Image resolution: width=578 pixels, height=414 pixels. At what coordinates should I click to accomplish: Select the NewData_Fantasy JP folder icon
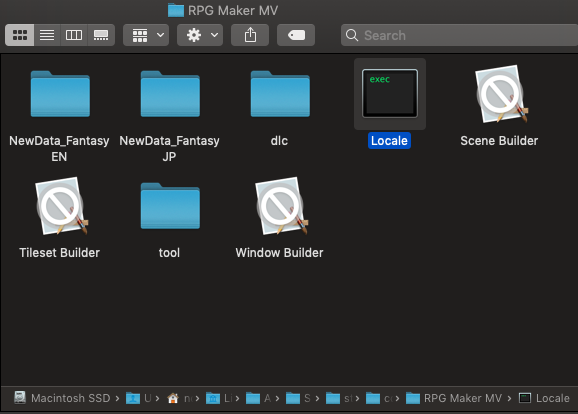pyautogui.click(x=170, y=94)
